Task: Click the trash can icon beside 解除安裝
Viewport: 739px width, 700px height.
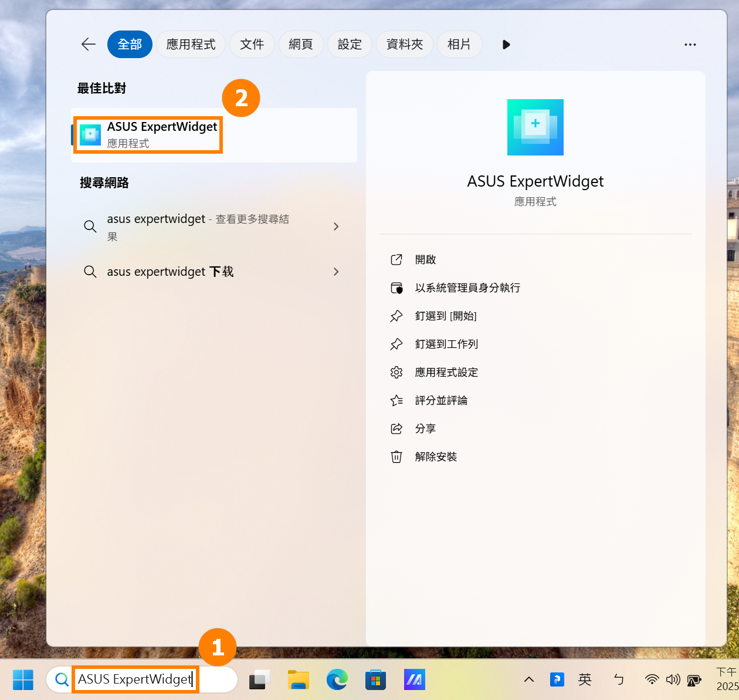Action: (x=396, y=456)
